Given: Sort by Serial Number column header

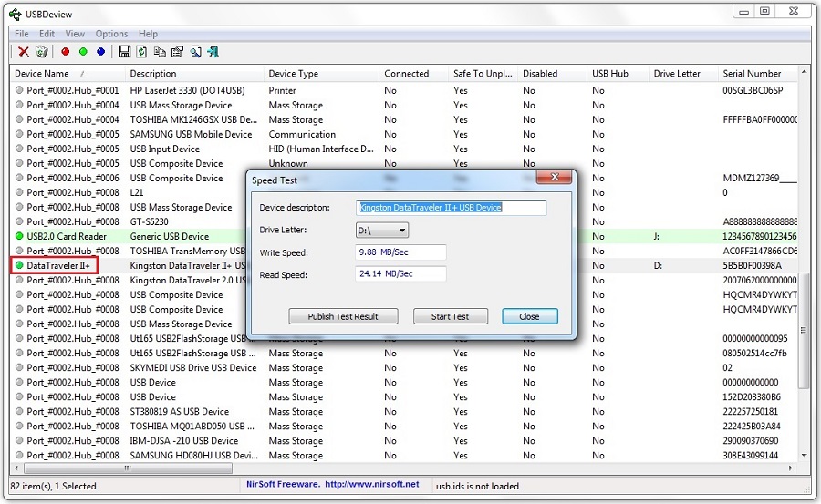Looking at the screenshot, I should coord(758,73).
